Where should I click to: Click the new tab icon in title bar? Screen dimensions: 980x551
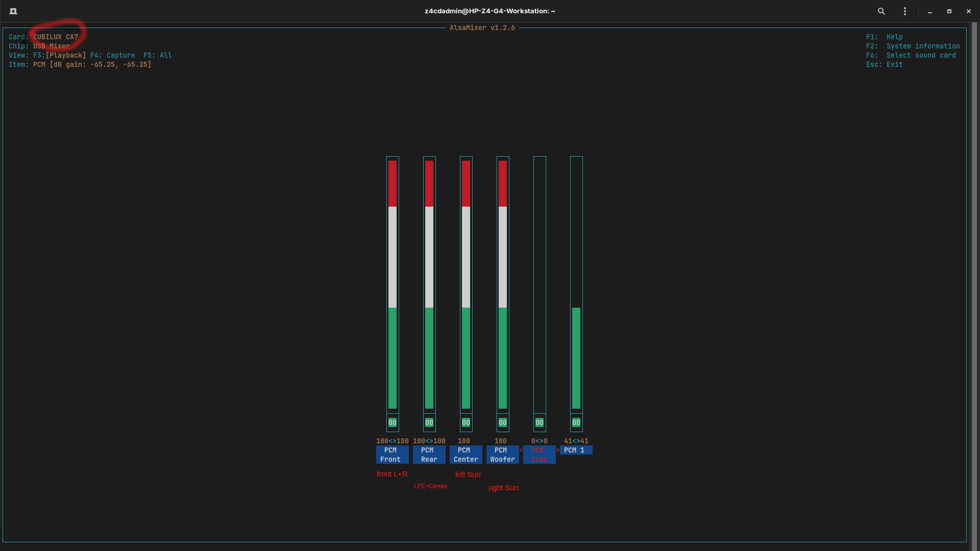pyautogui.click(x=13, y=11)
